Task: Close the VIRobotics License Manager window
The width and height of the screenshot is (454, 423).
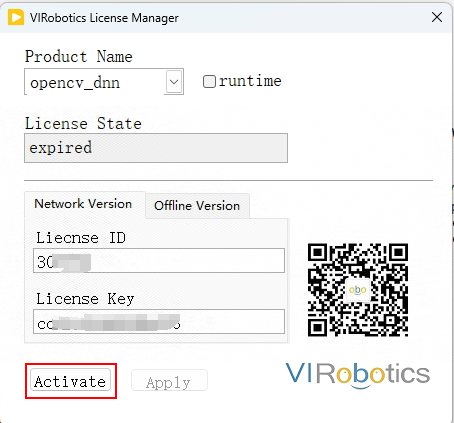Action: click(x=437, y=17)
